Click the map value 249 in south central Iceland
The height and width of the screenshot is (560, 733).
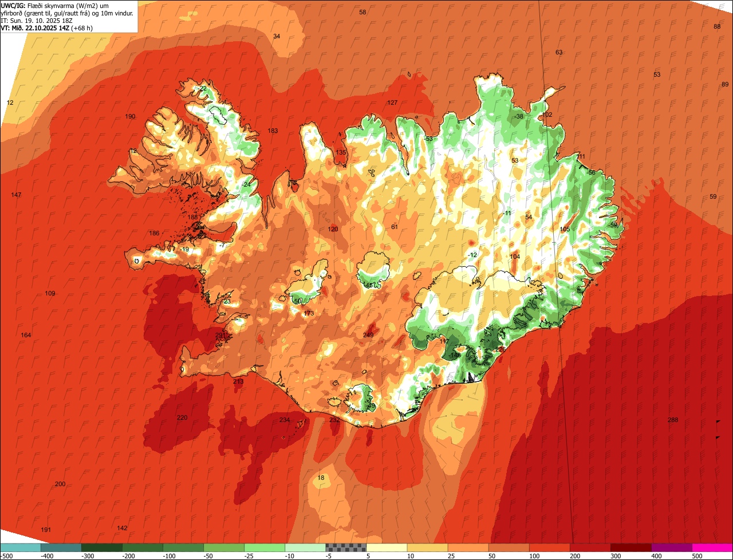coord(368,335)
